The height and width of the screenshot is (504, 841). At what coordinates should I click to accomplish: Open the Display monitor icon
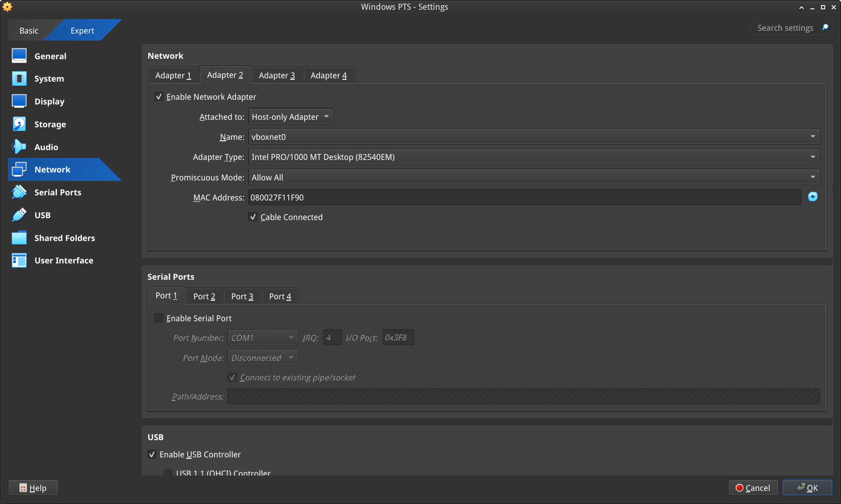19,101
